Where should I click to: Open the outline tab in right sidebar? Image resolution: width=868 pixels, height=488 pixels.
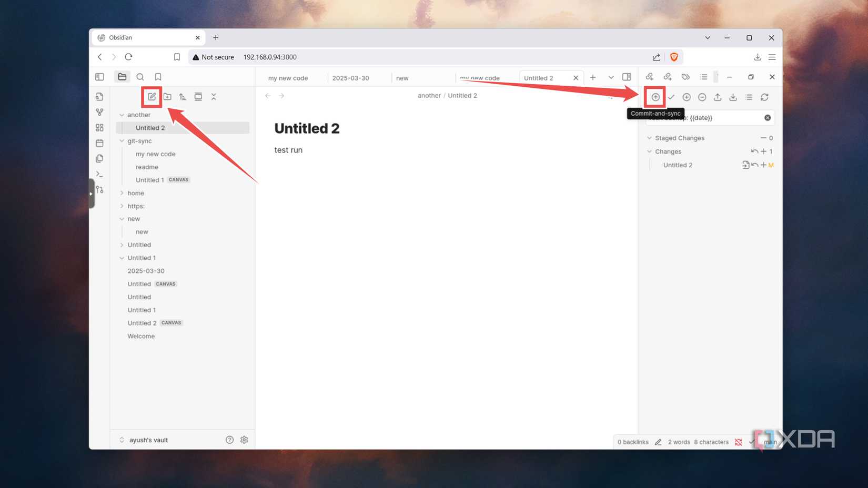pyautogui.click(x=704, y=77)
